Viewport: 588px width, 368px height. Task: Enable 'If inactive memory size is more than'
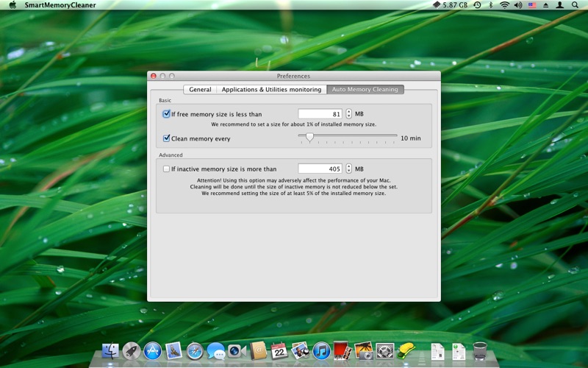pyautogui.click(x=166, y=169)
